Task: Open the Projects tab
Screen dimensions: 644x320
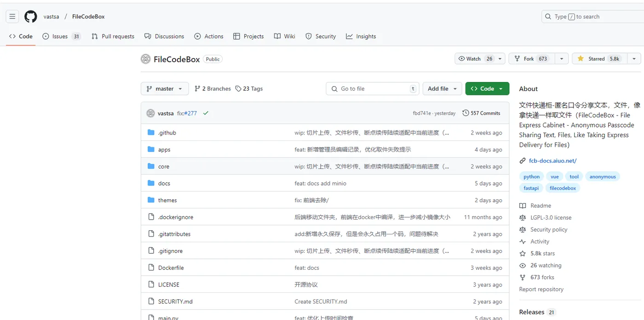Action: pos(248,36)
